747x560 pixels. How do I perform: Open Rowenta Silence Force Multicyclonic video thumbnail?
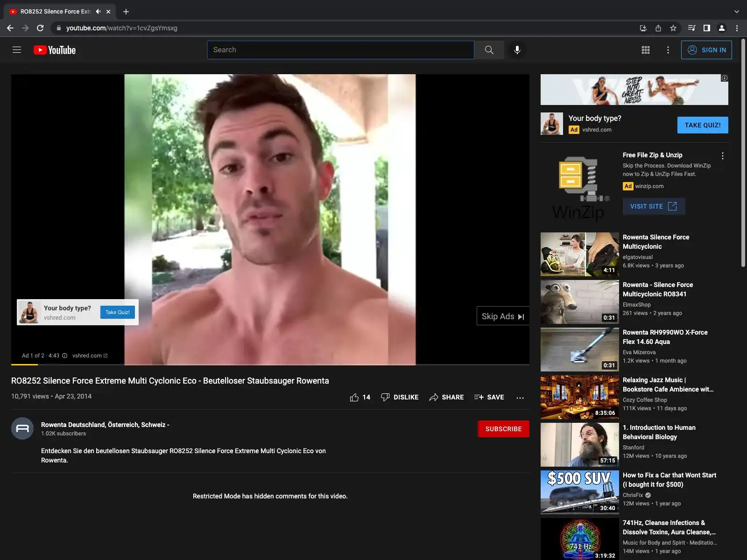(x=580, y=254)
